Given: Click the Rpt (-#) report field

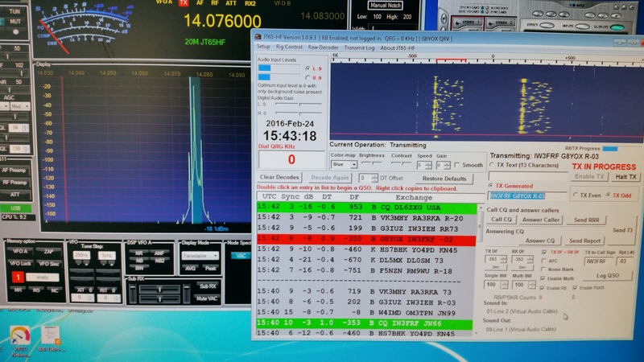Looking at the screenshot, I should click(x=625, y=261).
